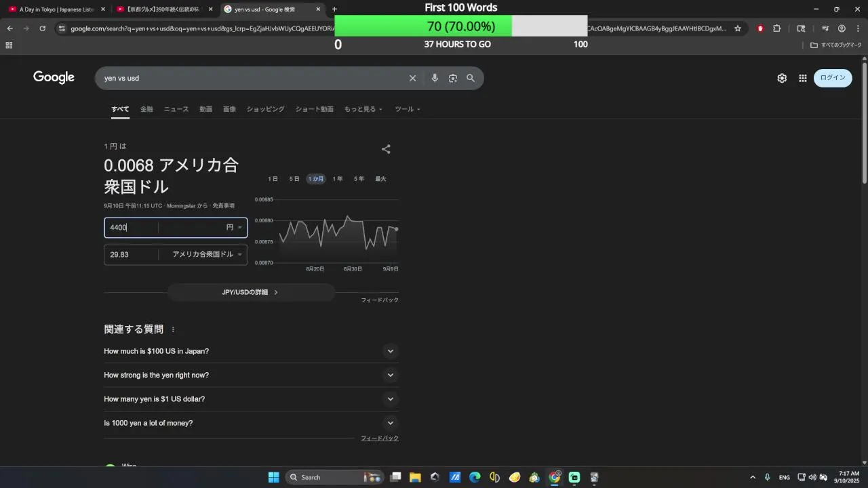Switch to the 動画 search tab
The width and height of the screenshot is (868, 488).
click(205, 109)
